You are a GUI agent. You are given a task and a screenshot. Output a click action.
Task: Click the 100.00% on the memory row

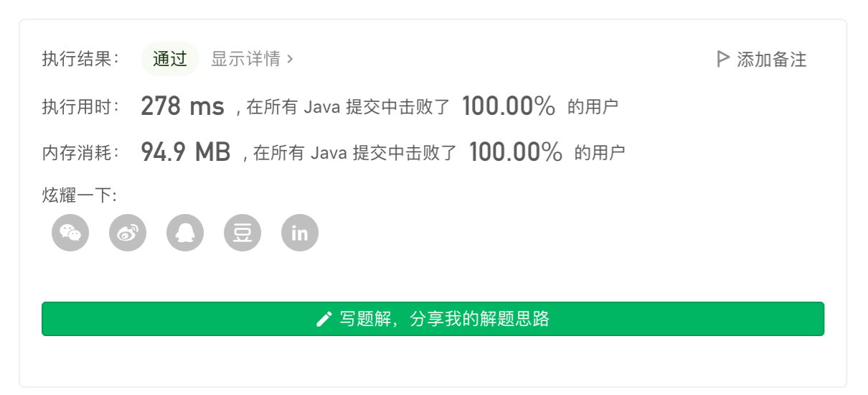click(x=515, y=152)
